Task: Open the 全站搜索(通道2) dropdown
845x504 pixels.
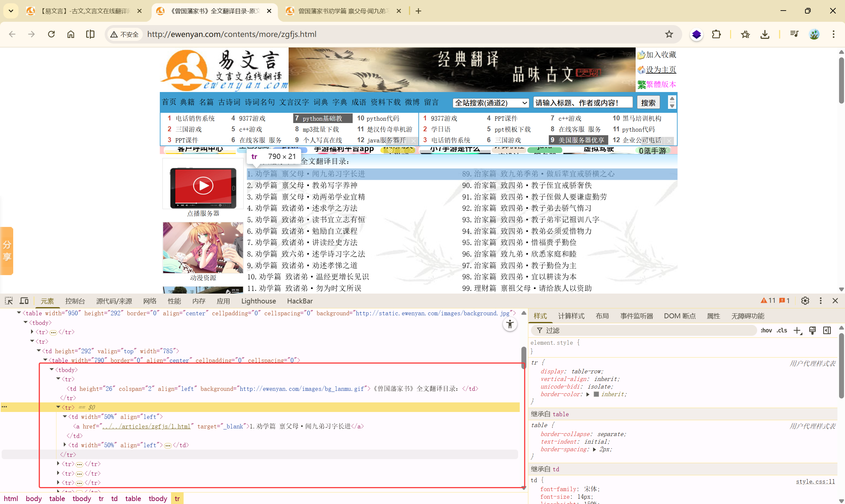Action: [x=491, y=103]
